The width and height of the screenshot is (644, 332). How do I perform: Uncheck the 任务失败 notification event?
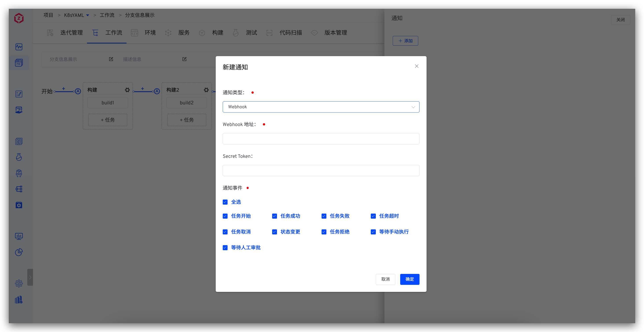324,216
